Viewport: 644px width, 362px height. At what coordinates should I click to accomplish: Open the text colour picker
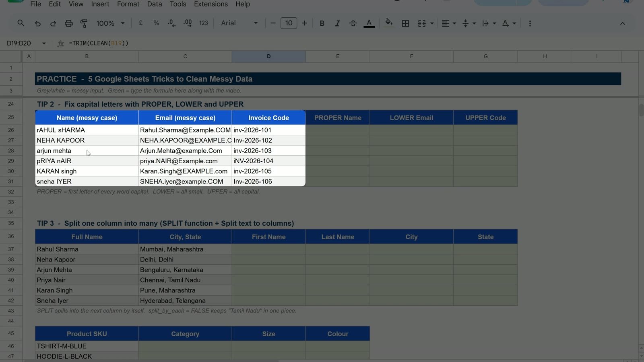369,23
